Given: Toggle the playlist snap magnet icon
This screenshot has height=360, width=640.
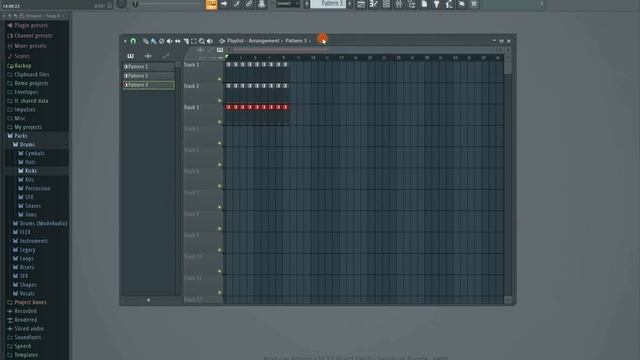Looking at the screenshot, I should point(133,41).
